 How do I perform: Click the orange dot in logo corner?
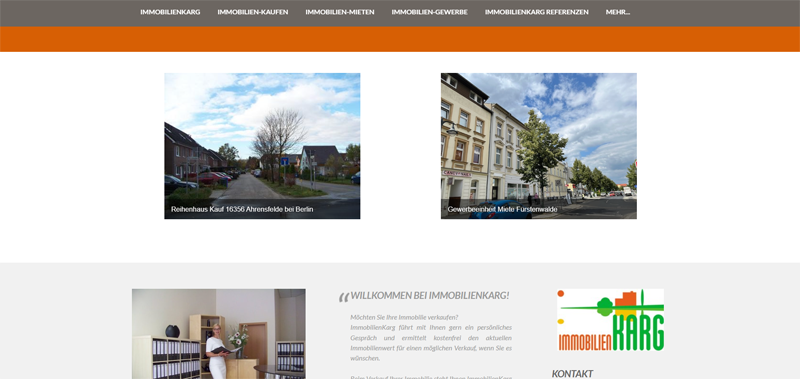coord(561,293)
